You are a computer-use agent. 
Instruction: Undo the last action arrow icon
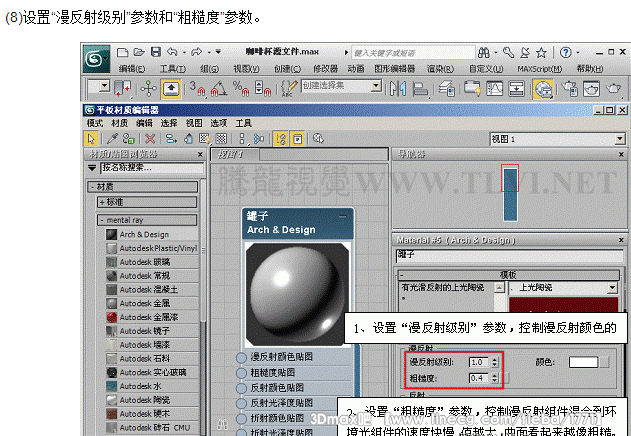(x=172, y=52)
